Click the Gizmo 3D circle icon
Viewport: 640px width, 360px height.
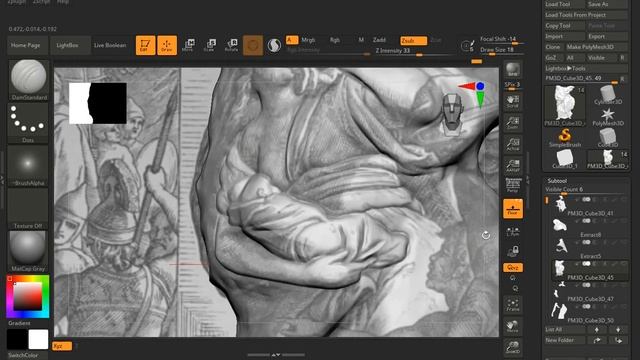[x=253, y=45]
